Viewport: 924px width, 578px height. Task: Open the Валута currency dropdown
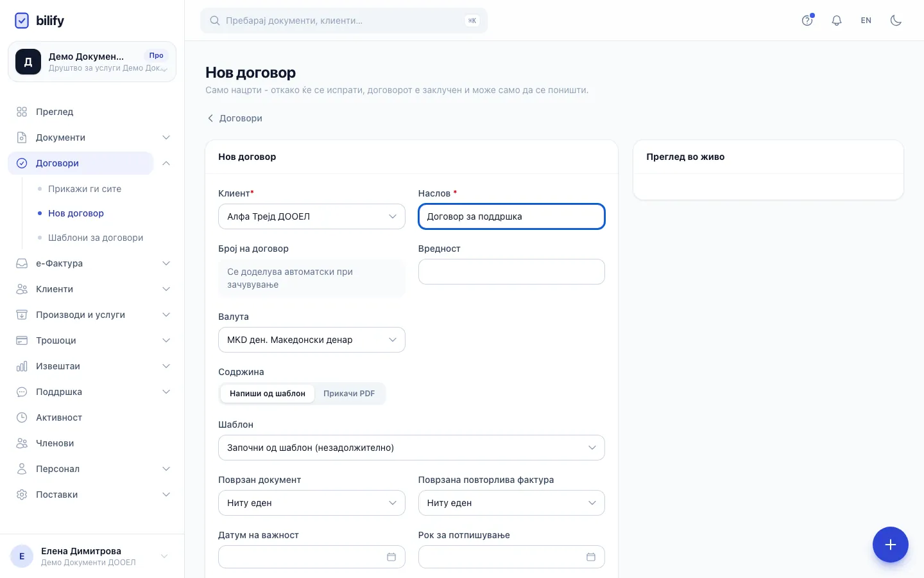click(x=312, y=340)
